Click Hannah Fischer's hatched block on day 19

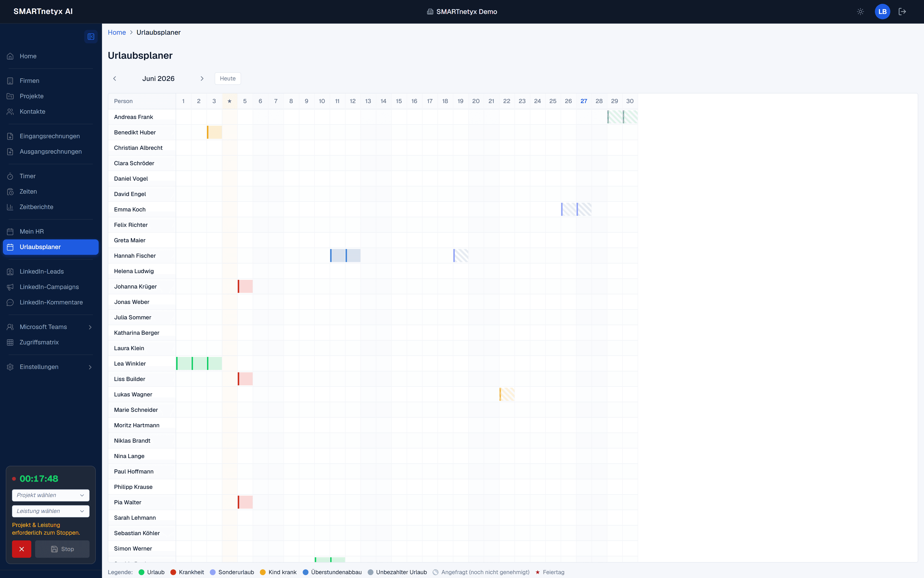click(x=461, y=256)
